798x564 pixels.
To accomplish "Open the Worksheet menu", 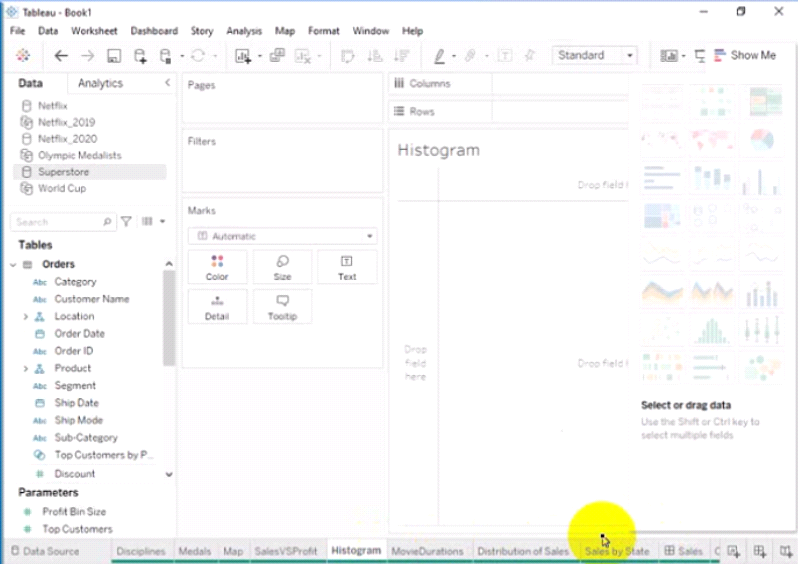I will [94, 31].
